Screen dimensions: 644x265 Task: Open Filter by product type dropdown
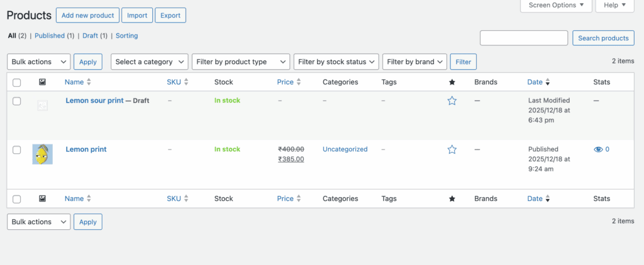tap(241, 62)
